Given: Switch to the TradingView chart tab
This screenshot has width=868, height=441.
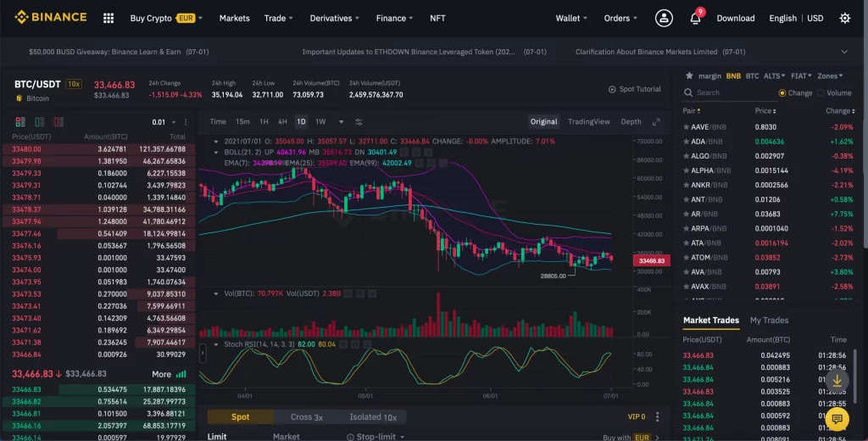Looking at the screenshot, I should click(588, 122).
